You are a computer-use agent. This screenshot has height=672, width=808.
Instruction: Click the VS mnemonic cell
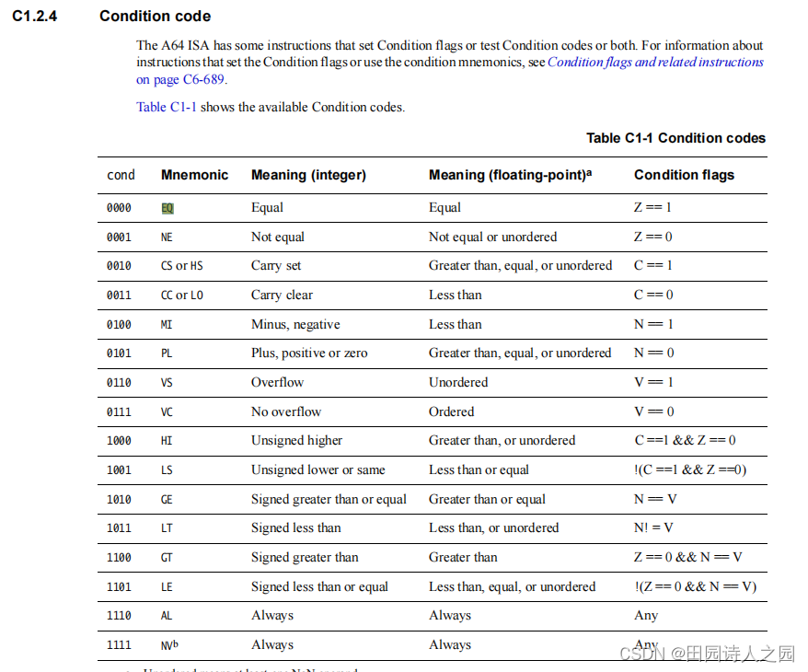tap(167, 383)
